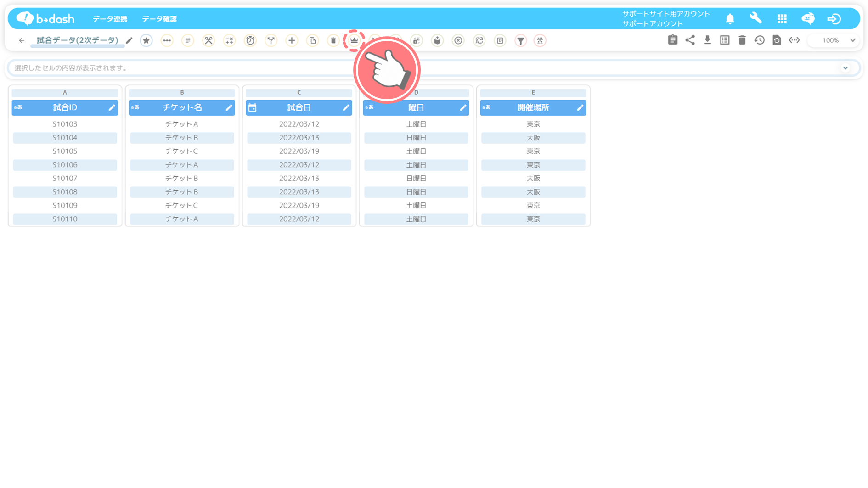Select the 曜日 column header
Image resolution: width=868 pixels, height=488 pixels.
pos(416,107)
